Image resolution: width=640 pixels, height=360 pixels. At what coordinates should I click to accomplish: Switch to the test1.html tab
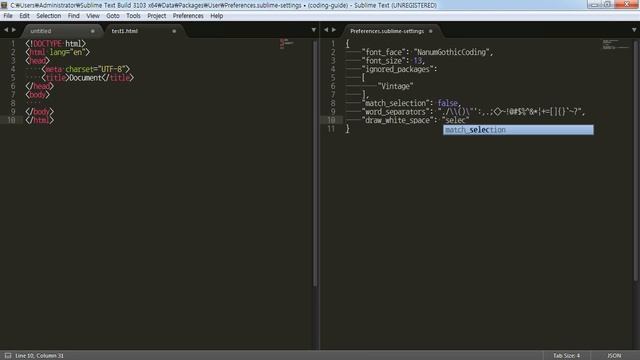143,31
